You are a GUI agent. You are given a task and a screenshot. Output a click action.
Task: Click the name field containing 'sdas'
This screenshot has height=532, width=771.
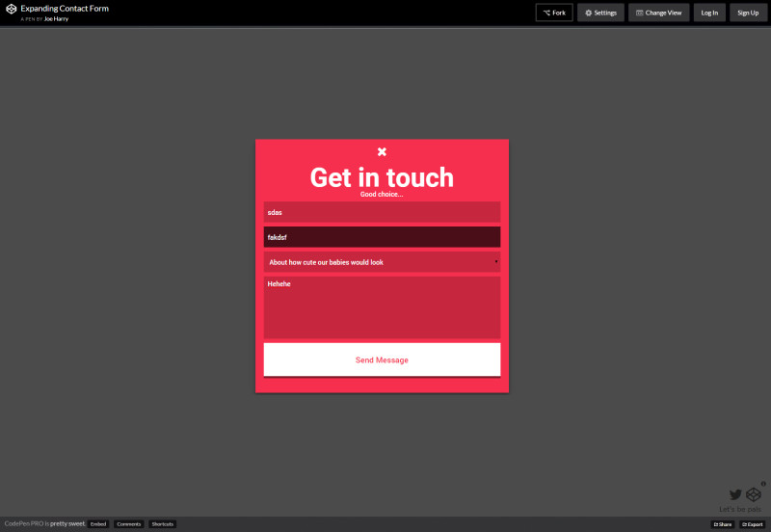click(x=382, y=212)
